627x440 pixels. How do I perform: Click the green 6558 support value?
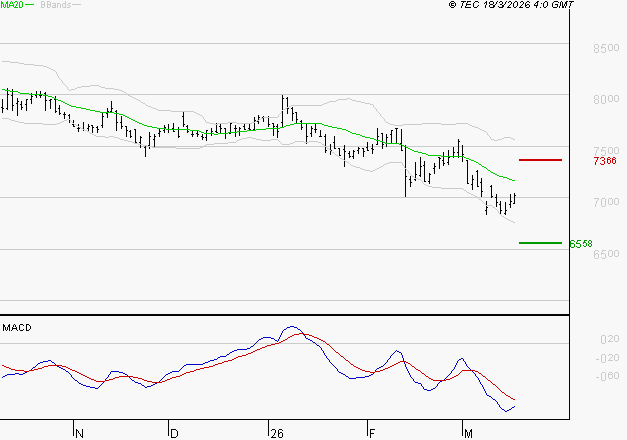(581, 244)
